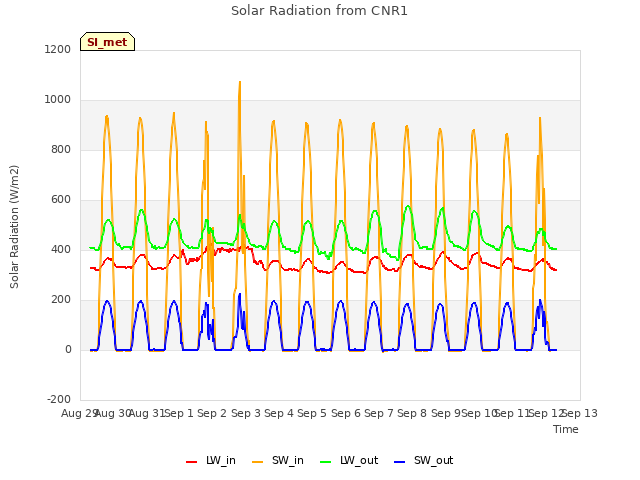The width and height of the screenshot is (640, 480).
Task: Click the 1000 y-axis tick label
Action: (58, 100)
